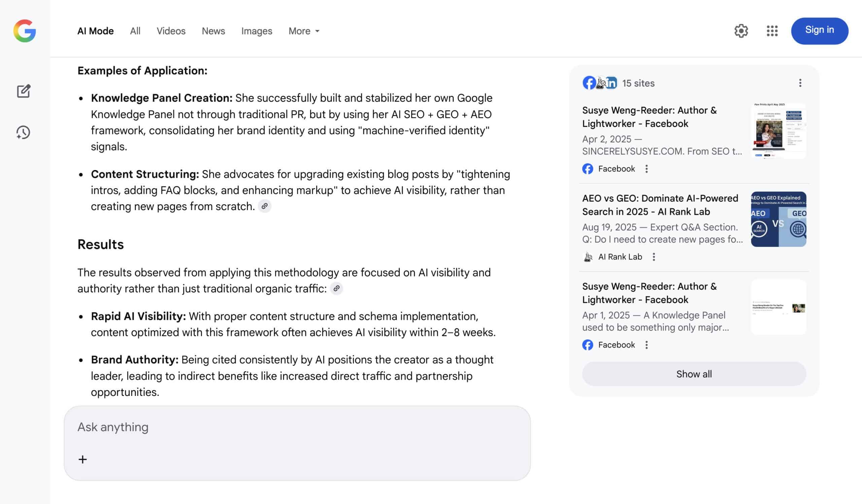Open 'AEO vs GEO: Dominate AI-Powered Search' link

pyautogui.click(x=660, y=205)
